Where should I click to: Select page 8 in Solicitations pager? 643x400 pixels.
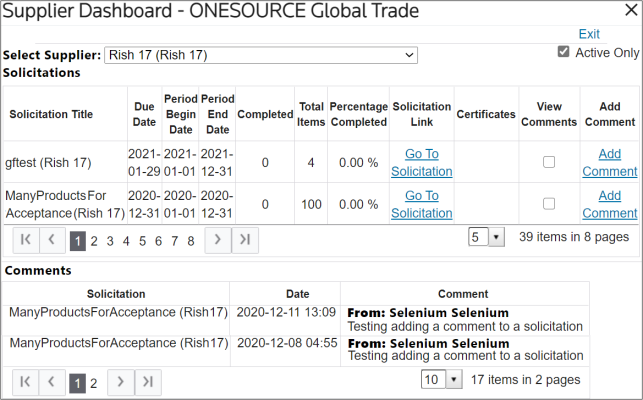[x=191, y=241]
